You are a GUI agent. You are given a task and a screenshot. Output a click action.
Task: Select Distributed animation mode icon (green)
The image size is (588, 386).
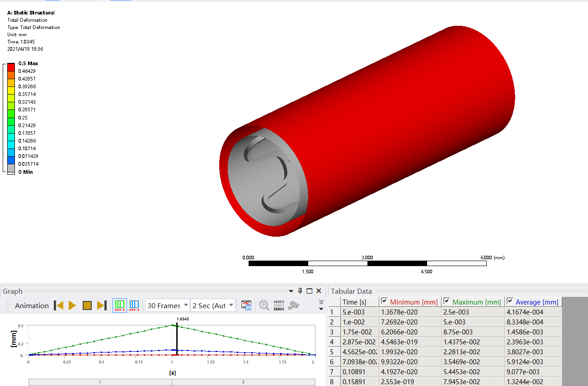120,305
